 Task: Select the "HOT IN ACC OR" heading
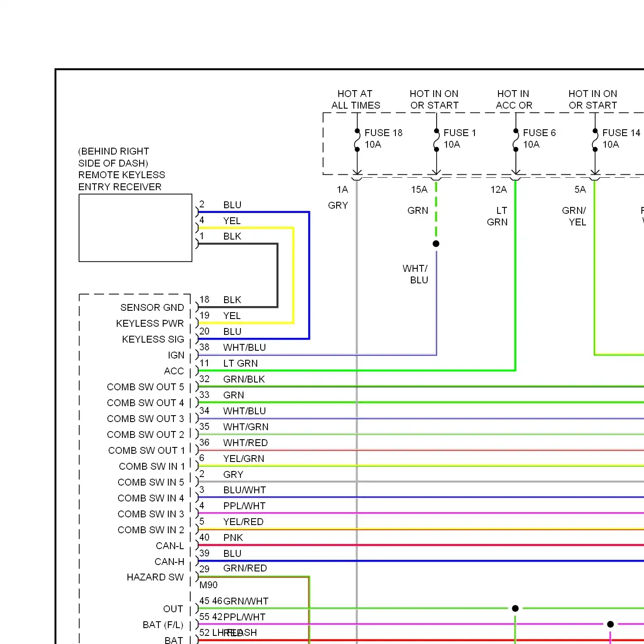pyautogui.click(x=514, y=100)
